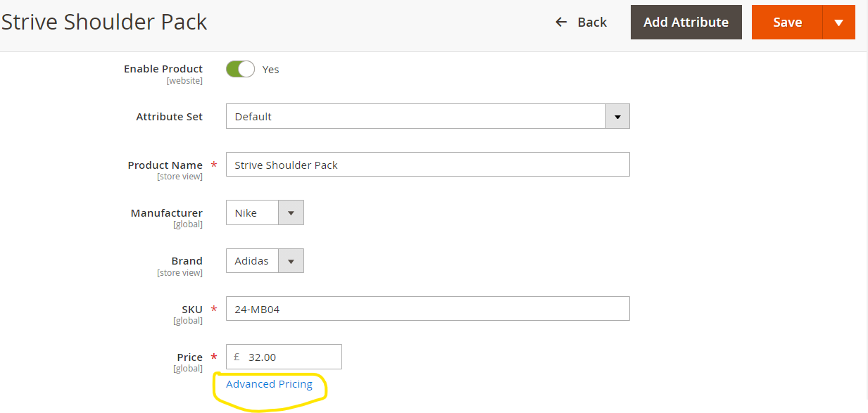Click the Strive Shoulder Pack page title

coord(104,23)
